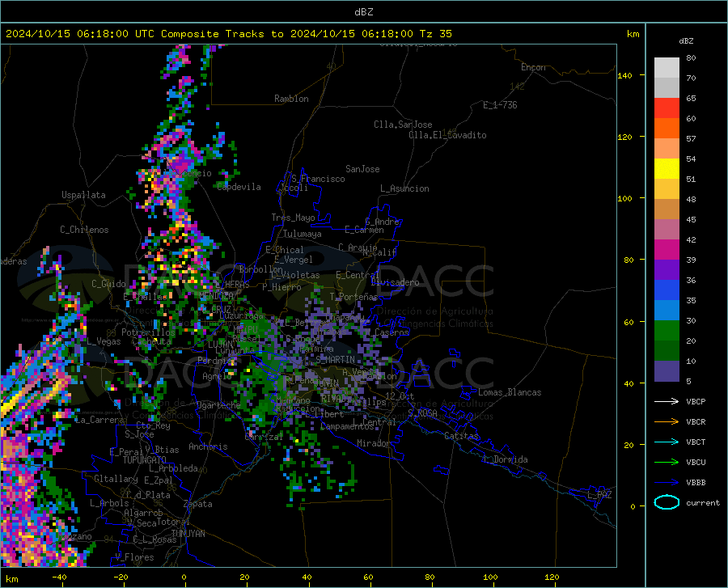Click the 'TUNUYAN' map label

coord(188,534)
